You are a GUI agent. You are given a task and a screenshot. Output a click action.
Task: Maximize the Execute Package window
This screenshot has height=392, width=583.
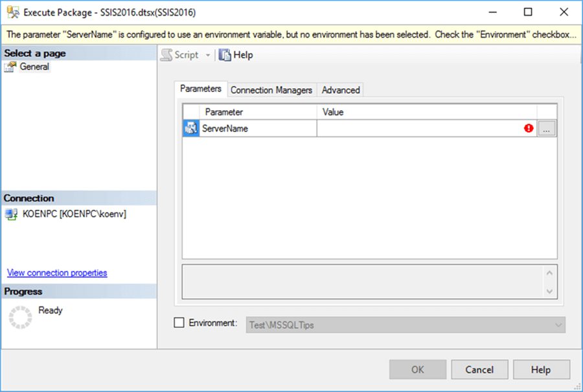(x=528, y=12)
